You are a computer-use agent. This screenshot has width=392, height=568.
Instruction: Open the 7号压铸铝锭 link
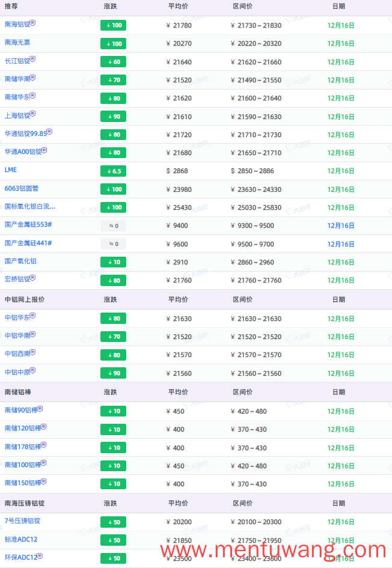pos(22,521)
